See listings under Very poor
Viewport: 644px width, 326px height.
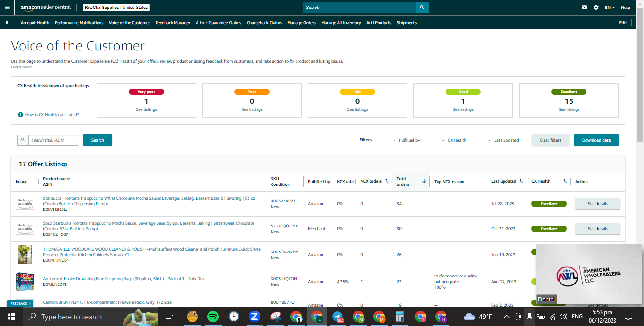click(x=146, y=109)
